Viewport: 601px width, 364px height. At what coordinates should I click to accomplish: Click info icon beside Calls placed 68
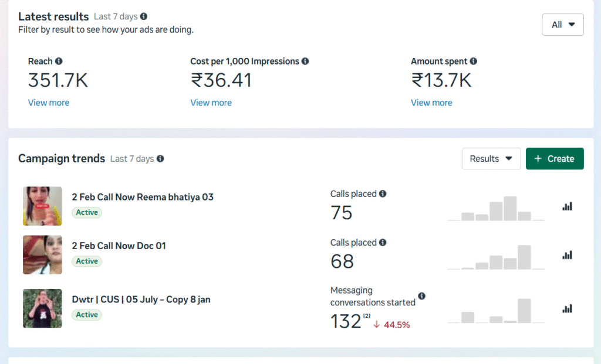click(x=383, y=243)
